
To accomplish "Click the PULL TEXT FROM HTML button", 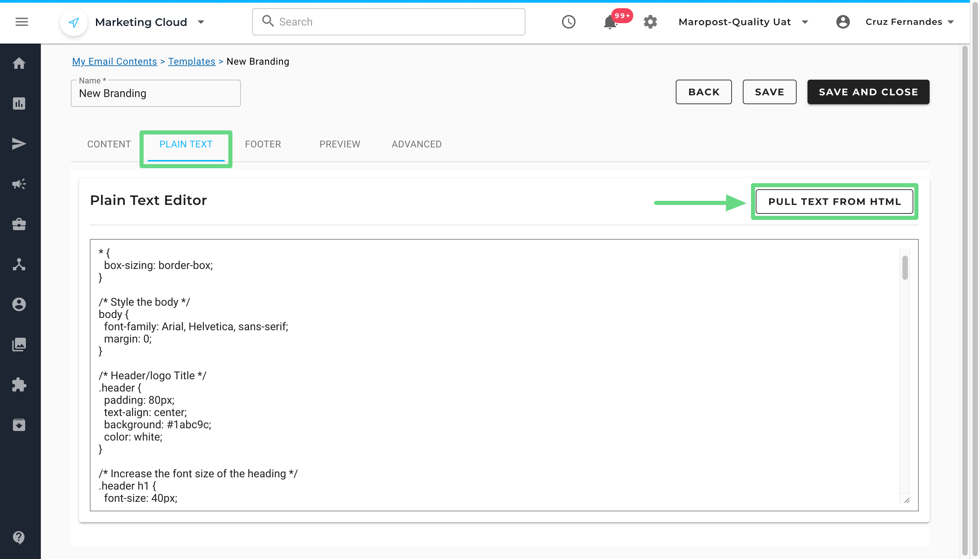I will (834, 202).
